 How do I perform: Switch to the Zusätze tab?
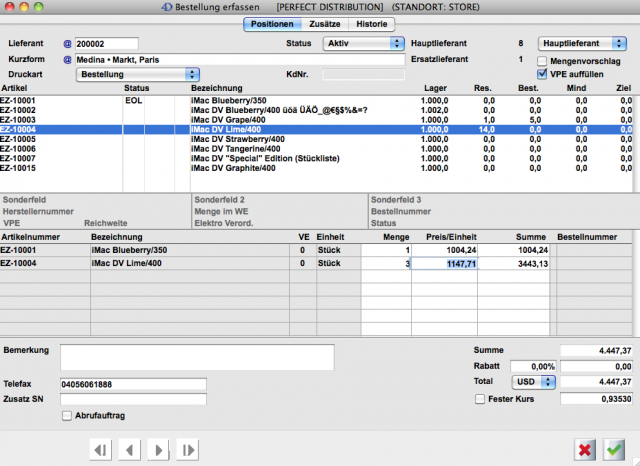click(x=327, y=24)
